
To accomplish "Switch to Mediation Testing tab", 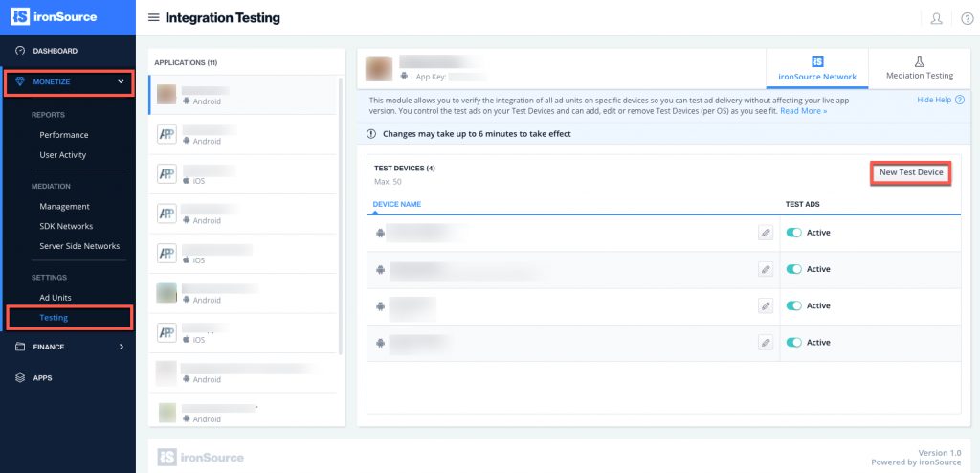I will (920, 69).
